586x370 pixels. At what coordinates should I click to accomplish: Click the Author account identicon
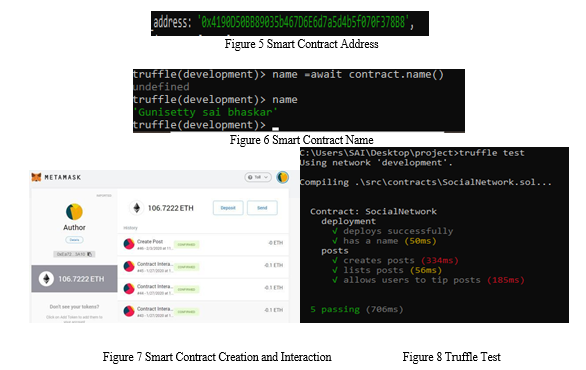pyautogui.click(x=74, y=212)
